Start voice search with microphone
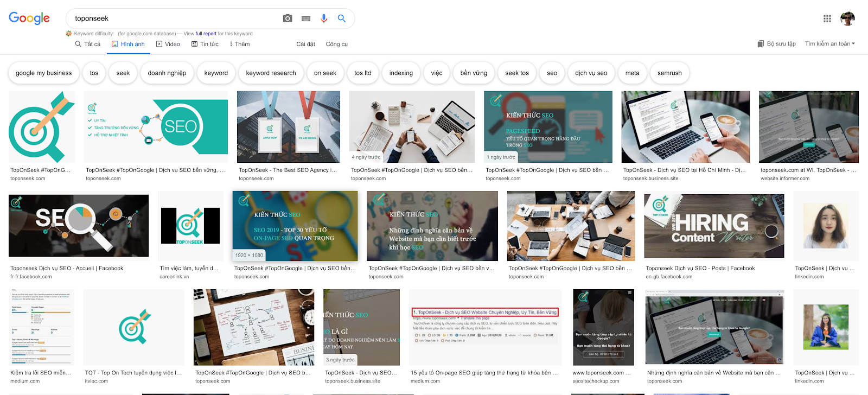The width and height of the screenshot is (868, 395). click(324, 18)
